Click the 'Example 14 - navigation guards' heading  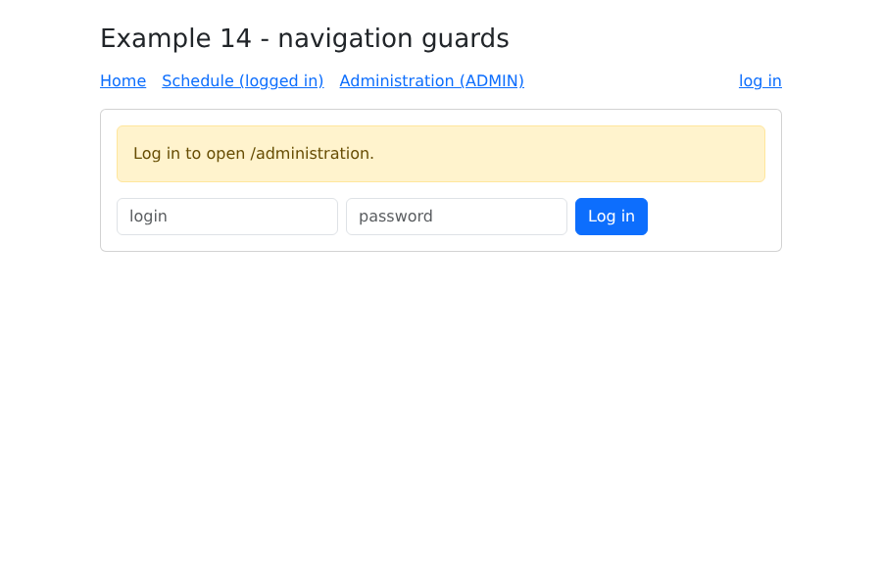(x=305, y=39)
